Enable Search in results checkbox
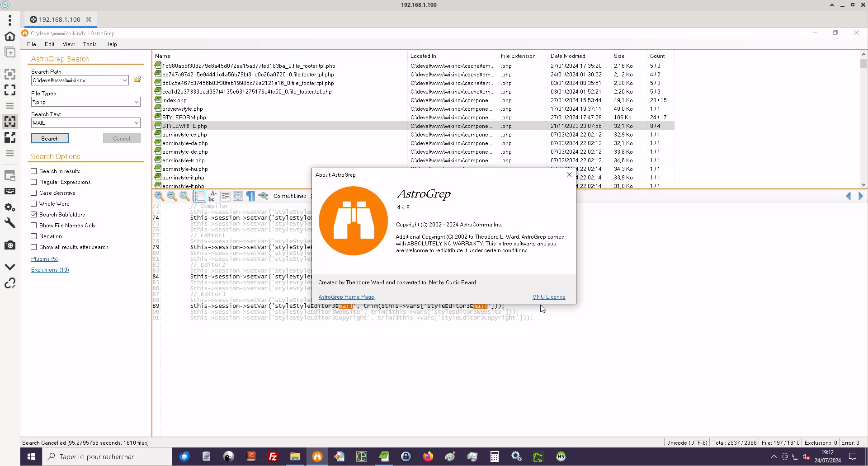The image size is (868, 466). coord(34,171)
